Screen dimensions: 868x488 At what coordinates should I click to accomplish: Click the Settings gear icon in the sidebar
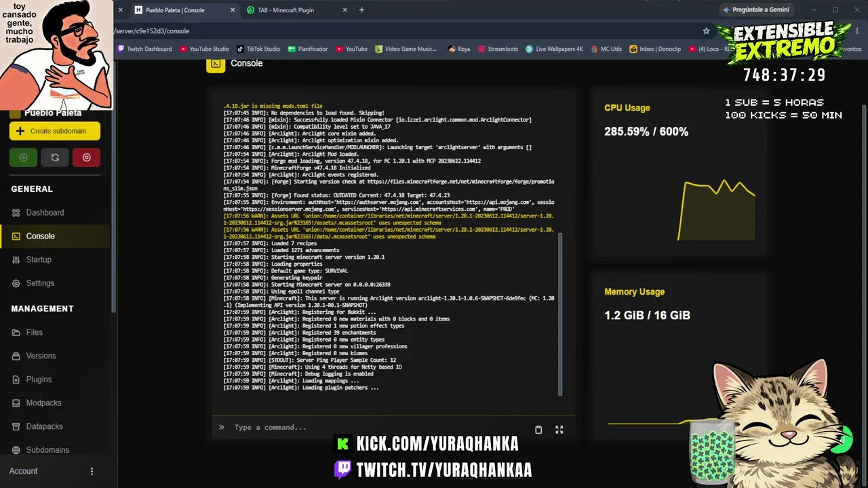[16, 283]
